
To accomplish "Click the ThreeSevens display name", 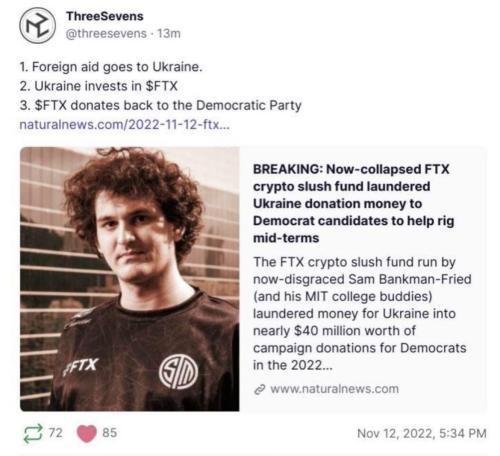I will (105, 16).
